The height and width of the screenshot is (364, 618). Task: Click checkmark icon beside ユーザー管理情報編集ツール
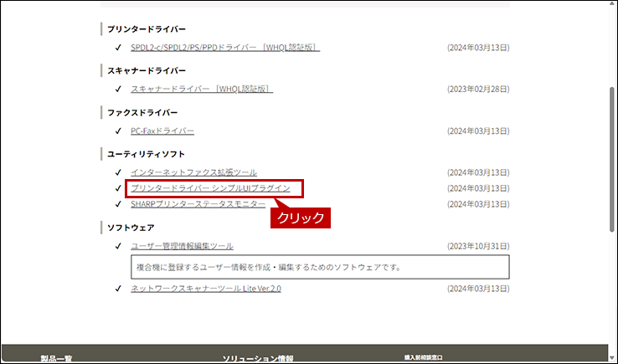pyautogui.click(x=119, y=246)
